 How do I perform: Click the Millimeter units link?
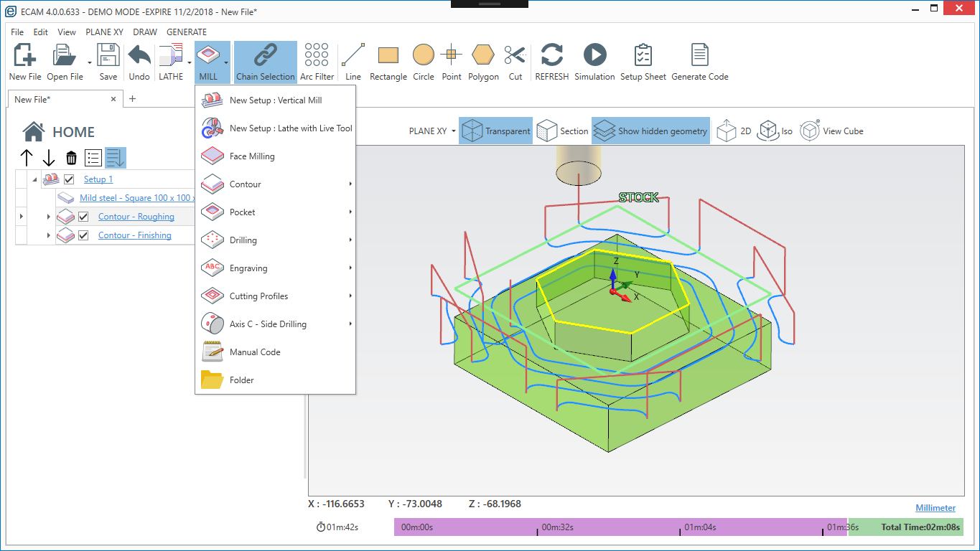pos(935,507)
